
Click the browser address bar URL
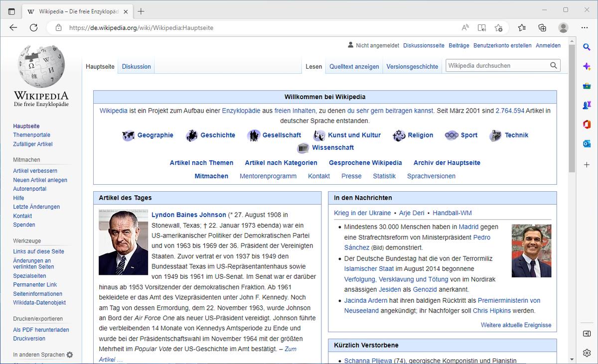tap(141, 28)
